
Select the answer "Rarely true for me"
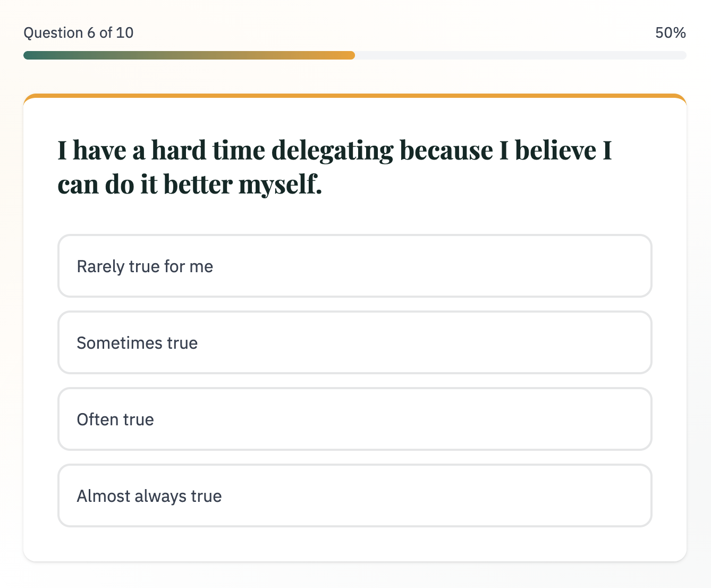[x=355, y=266]
